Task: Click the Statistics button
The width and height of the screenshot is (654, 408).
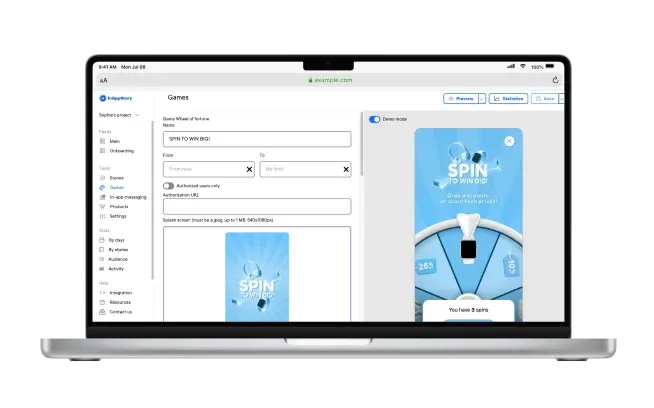Action: pos(508,99)
